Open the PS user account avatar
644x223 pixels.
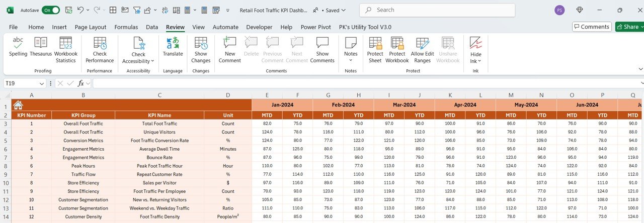tap(559, 10)
